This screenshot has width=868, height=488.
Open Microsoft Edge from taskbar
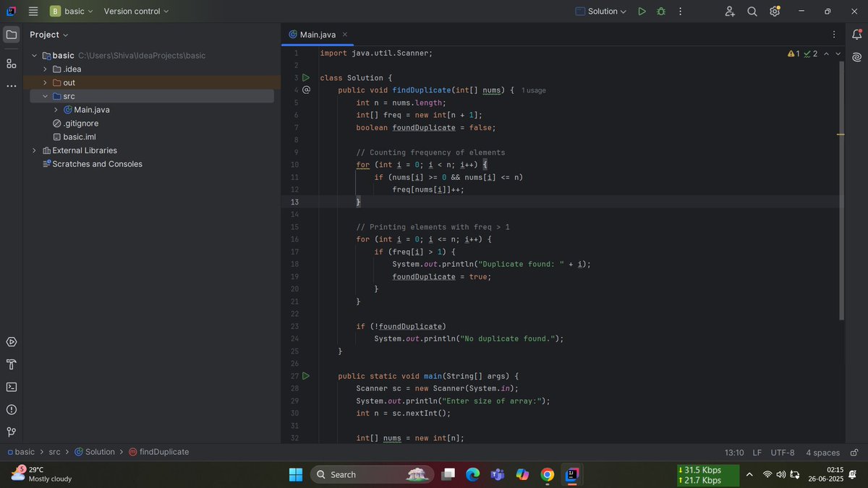click(472, 474)
